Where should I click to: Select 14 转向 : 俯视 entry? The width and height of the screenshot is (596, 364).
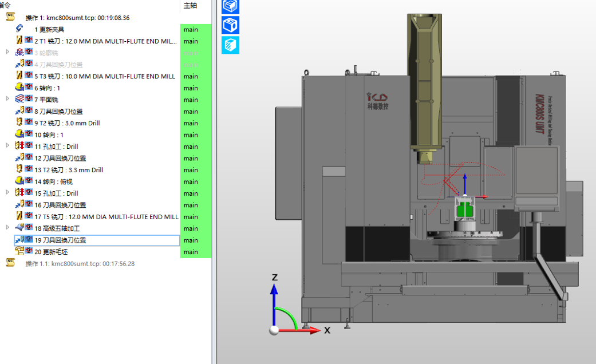pos(54,181)
